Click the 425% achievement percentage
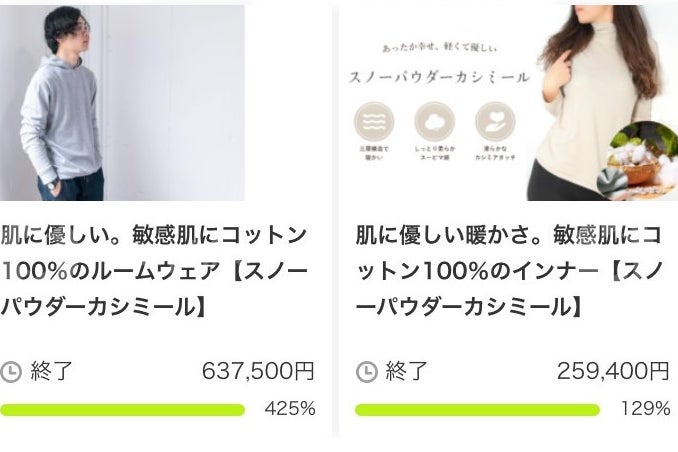This screenshot has height=452, width=678. point(290,409)
